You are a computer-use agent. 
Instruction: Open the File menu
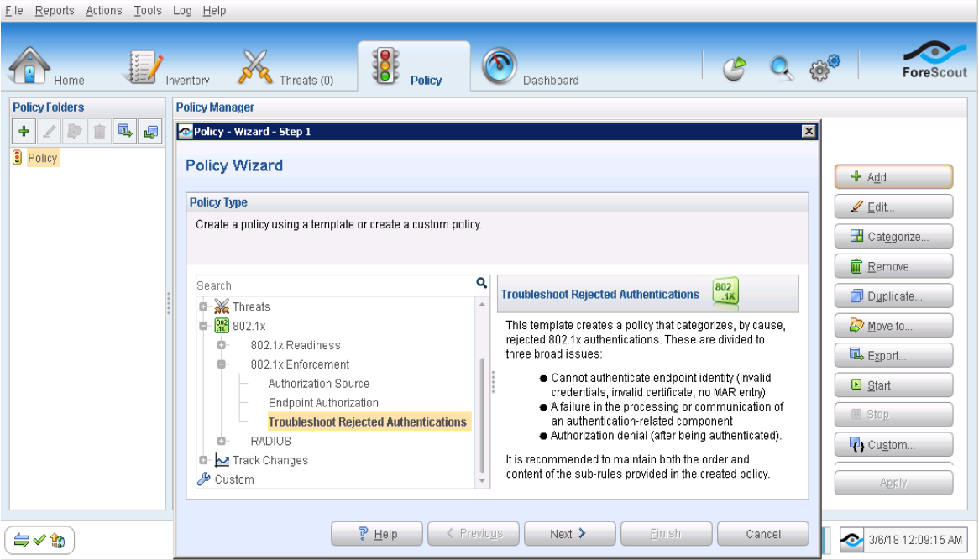(x=13, y=11)
